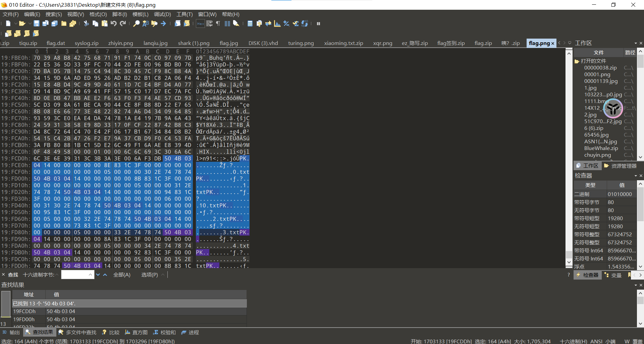Open Find with the magnifier icon
The height and width of the screenshot is (344, 644).
click(x=136, y=23)
